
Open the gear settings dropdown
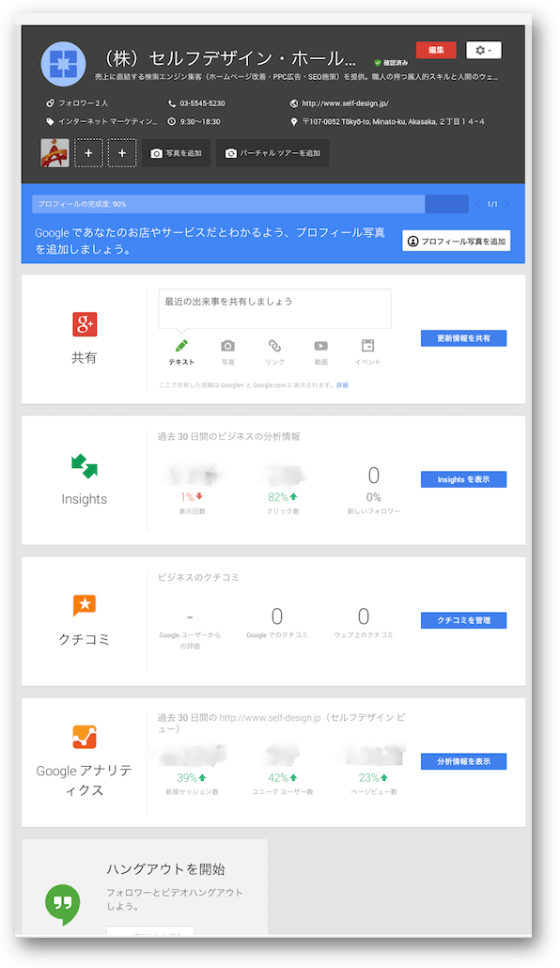484,50
